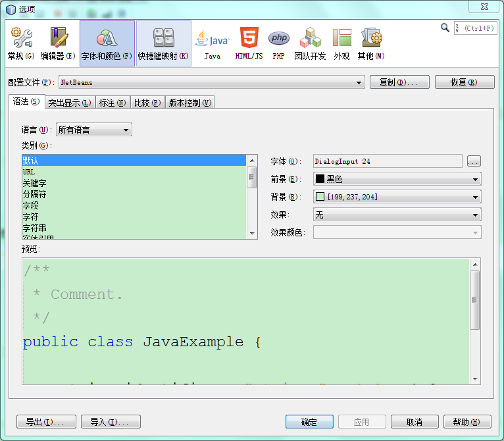The height and width of the screenshot is (441, 504).
Task: Open the 前景 foreground color dropdown
Action: [397, 179]
